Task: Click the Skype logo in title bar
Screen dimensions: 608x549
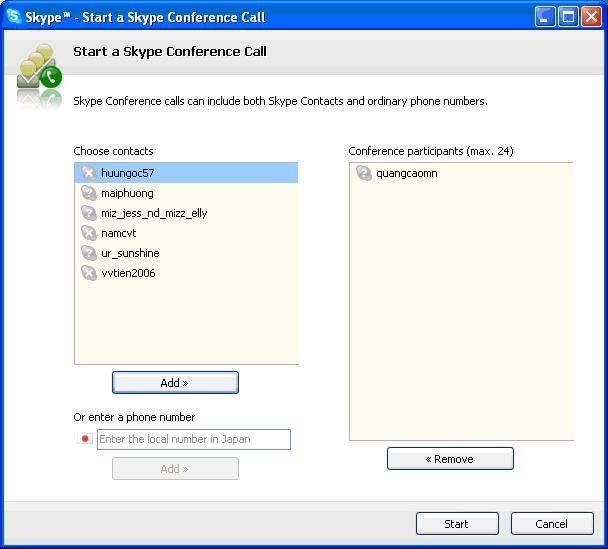Action: click(x=14, y=17)
